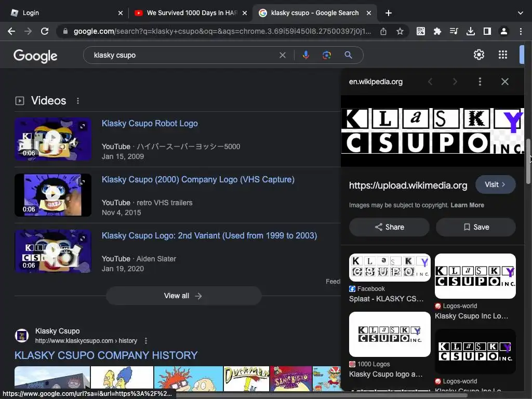Search by image with Google Lens

326,55
